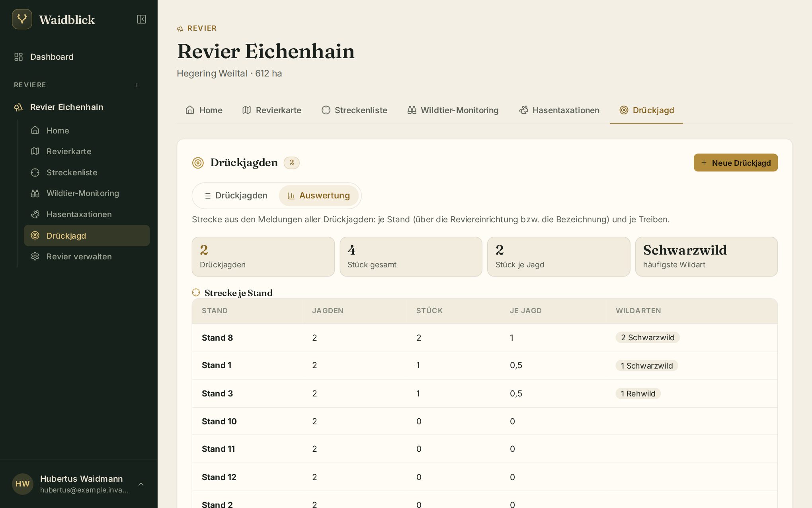Viewport: 812px width, 508px height.
Task: Switch to Drückjagden list view toggle
Action: tap(235, 196)
